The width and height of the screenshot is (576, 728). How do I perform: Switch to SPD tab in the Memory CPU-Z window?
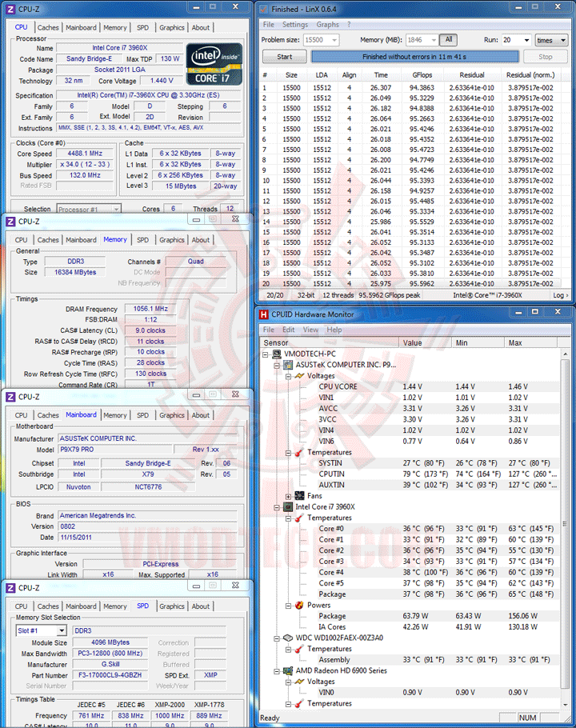[143, 239]
